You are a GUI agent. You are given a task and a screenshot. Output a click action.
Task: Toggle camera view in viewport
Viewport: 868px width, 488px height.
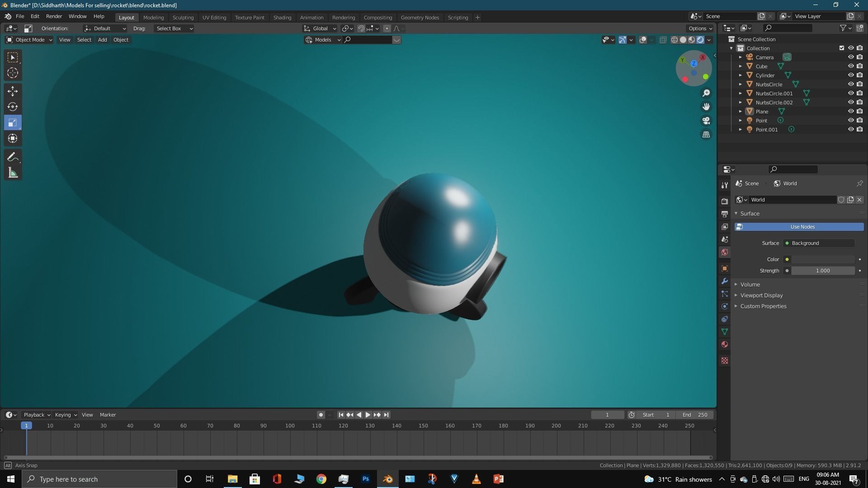coord(706,121)
